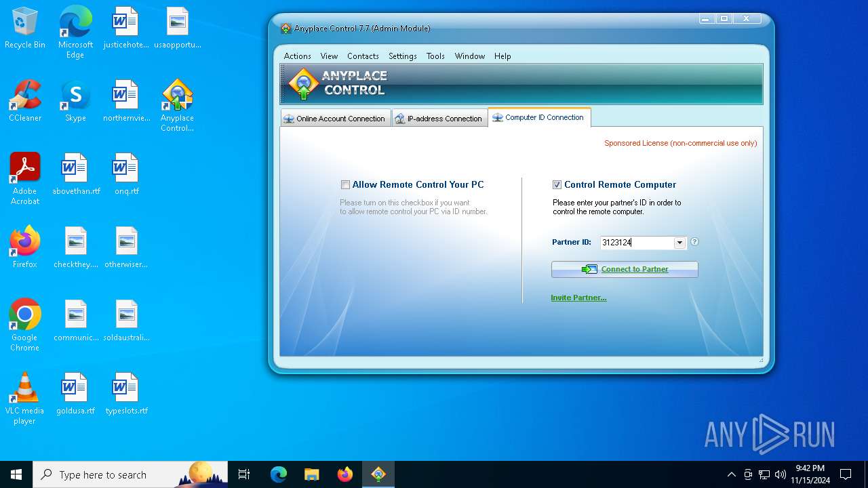The height and width of the screenshot is (488, 868).
Task: Open Firefox from the taskbar
Action: tap(344, 474)
